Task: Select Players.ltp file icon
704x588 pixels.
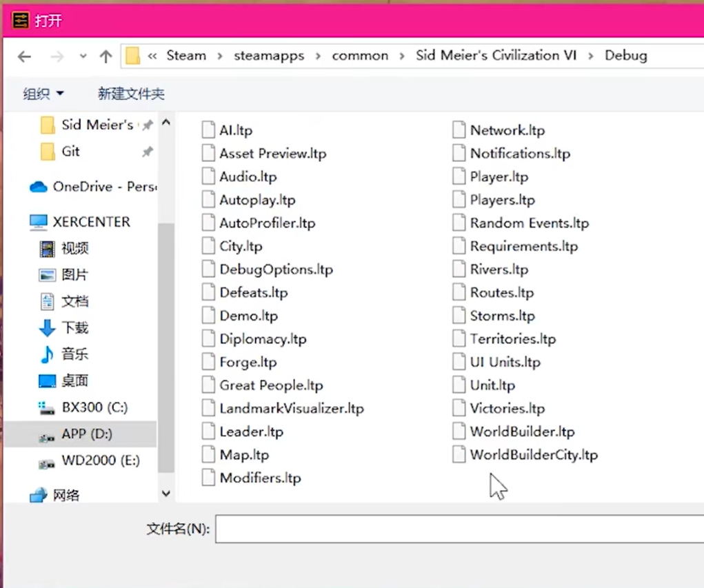Action: coord(459,199)
